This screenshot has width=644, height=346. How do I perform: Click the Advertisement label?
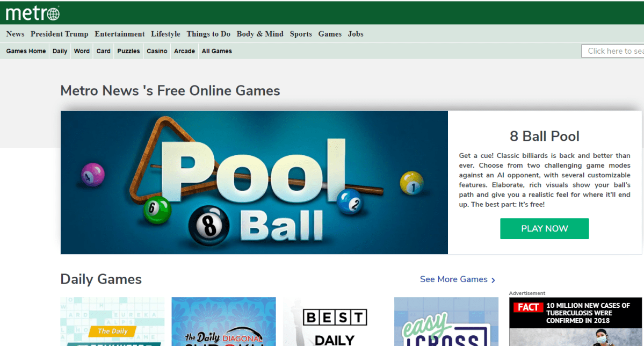(x=527, y=293)
